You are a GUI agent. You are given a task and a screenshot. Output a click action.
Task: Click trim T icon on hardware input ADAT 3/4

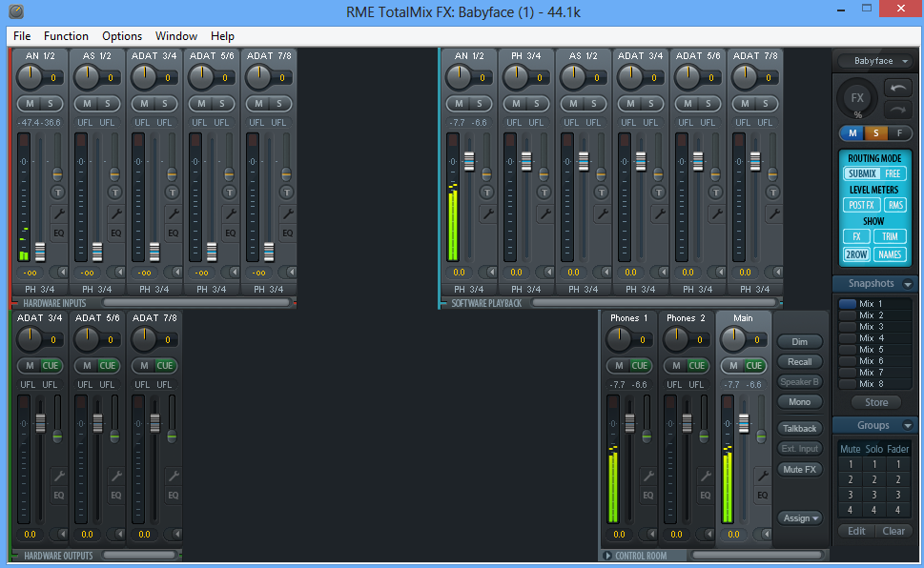point(173,192)
